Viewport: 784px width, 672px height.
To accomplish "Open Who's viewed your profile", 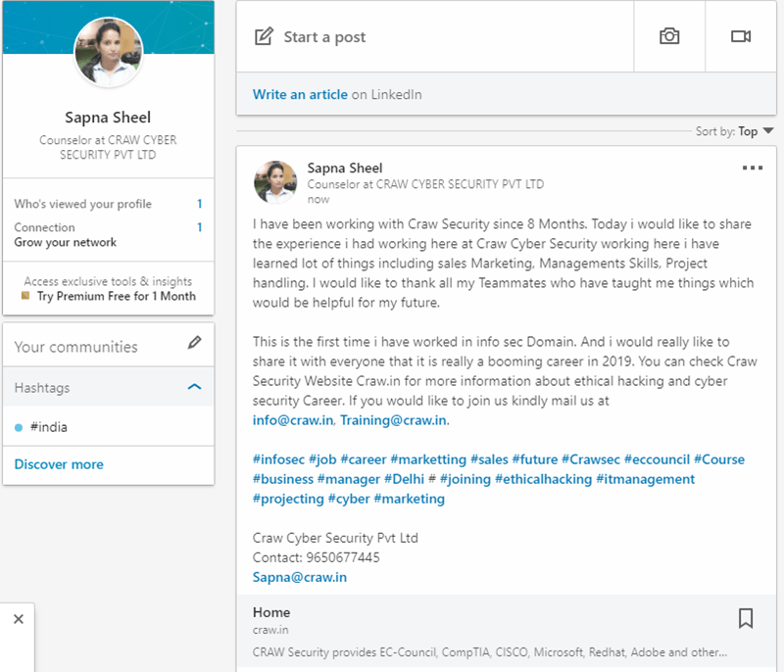I will (108, 204).
